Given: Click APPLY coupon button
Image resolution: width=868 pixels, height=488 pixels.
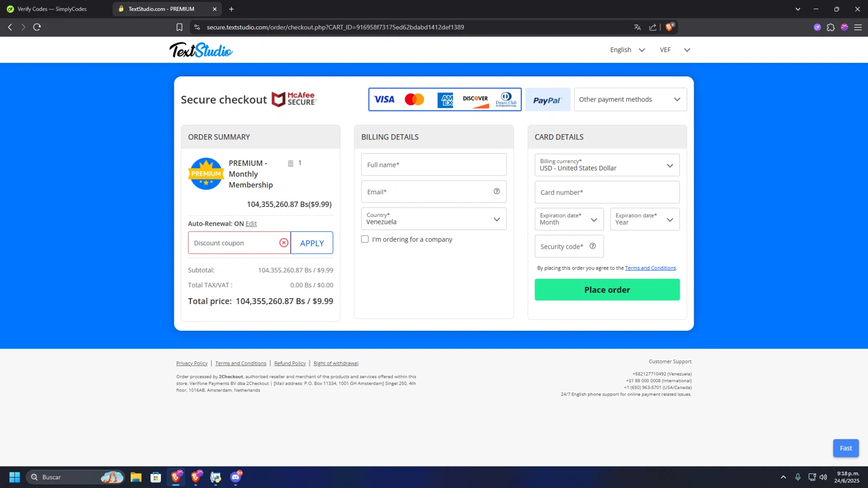Looking at the screenshot, I should pyautogui.click(x=312, y=243).
